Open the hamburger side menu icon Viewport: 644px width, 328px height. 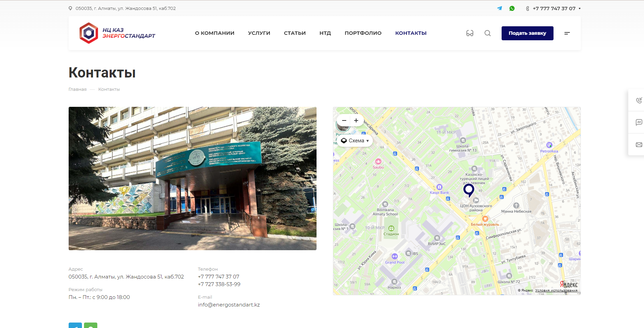pos(567,33)
